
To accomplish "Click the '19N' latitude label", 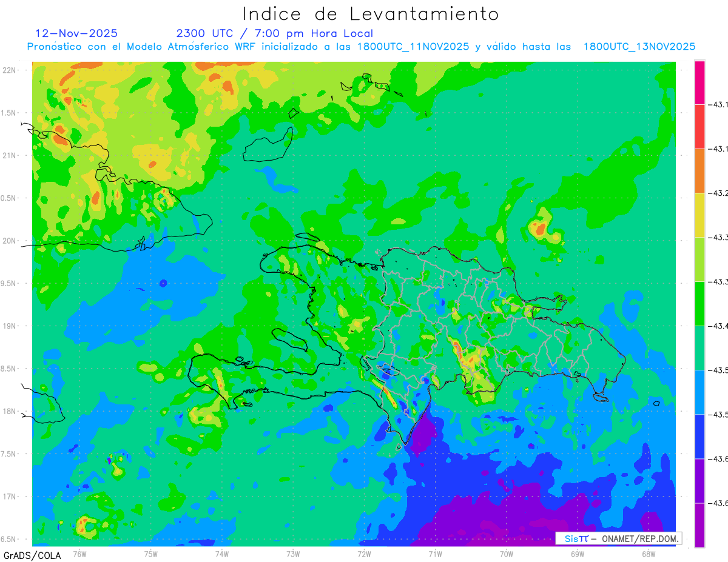I will (x=9, y=326).
